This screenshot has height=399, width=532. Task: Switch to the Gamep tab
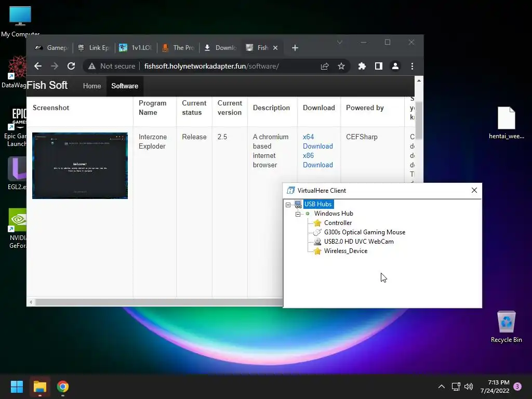click(51, 48)
